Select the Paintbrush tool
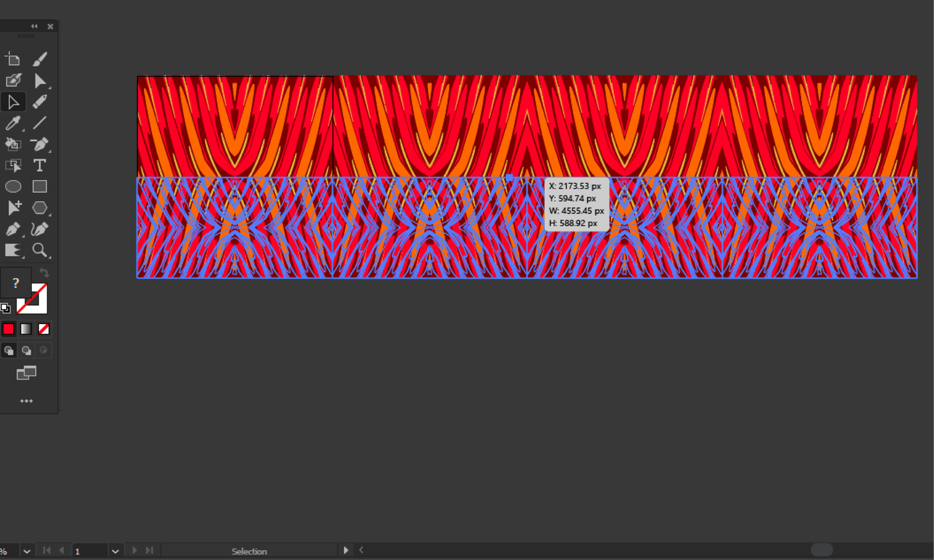 pos(40,60)
